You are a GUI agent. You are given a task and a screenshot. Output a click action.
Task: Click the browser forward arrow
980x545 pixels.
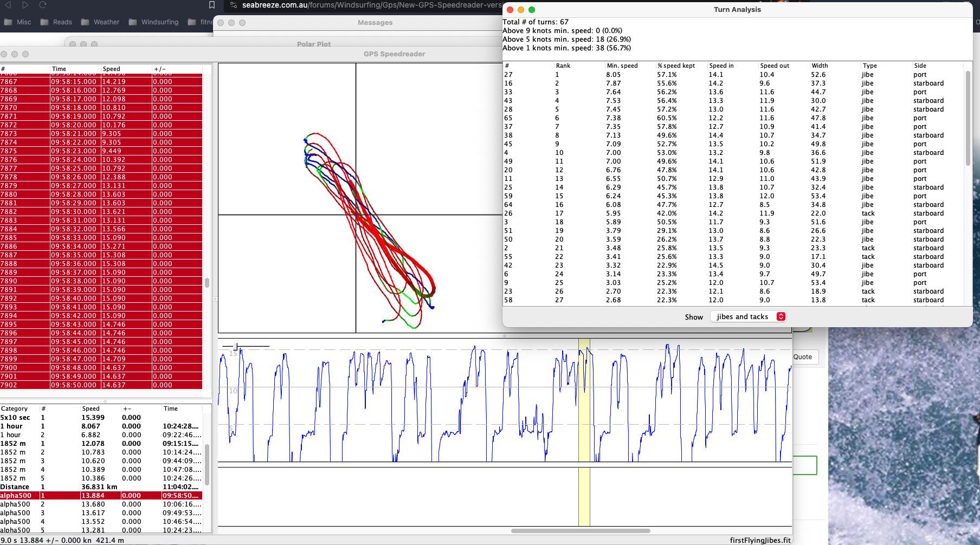pyautogui.click(x=25, y=5)
